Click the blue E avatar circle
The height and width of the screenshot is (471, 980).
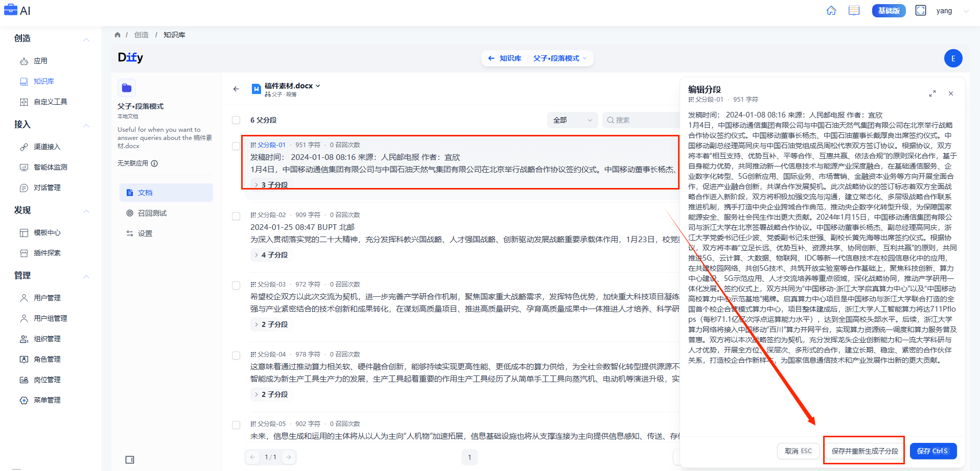click(x=953, y=58)
